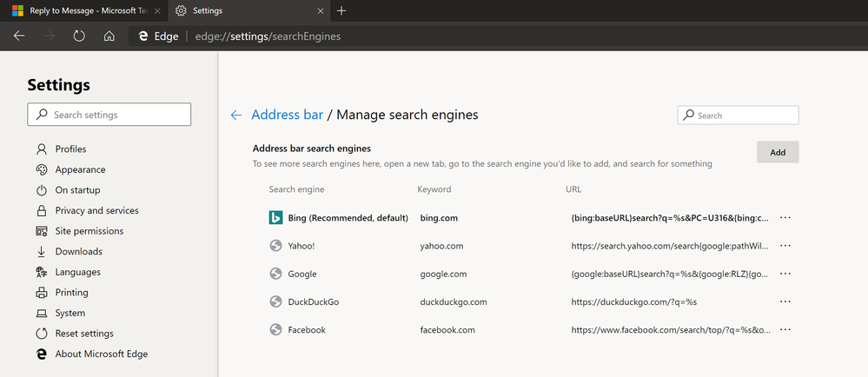
Task: Open more actions for Google row
Action: (785, 274)
